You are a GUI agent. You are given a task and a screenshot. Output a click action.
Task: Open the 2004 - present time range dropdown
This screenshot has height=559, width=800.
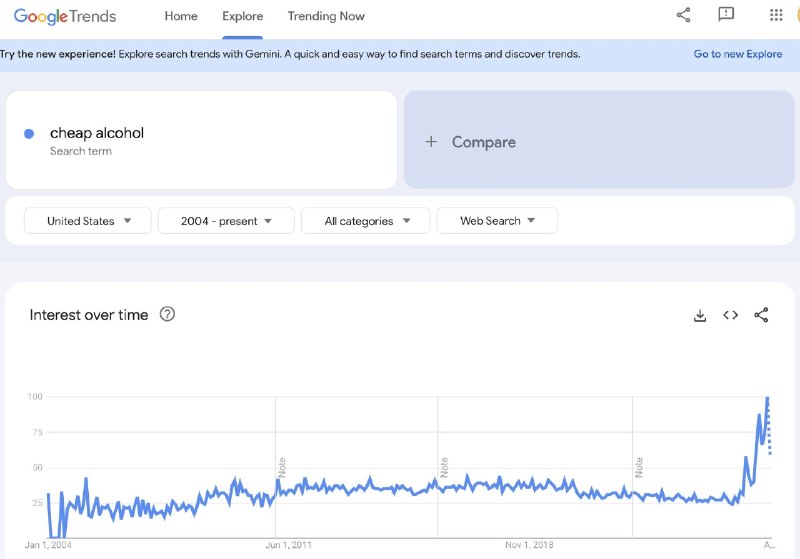[x=226, y=221]
